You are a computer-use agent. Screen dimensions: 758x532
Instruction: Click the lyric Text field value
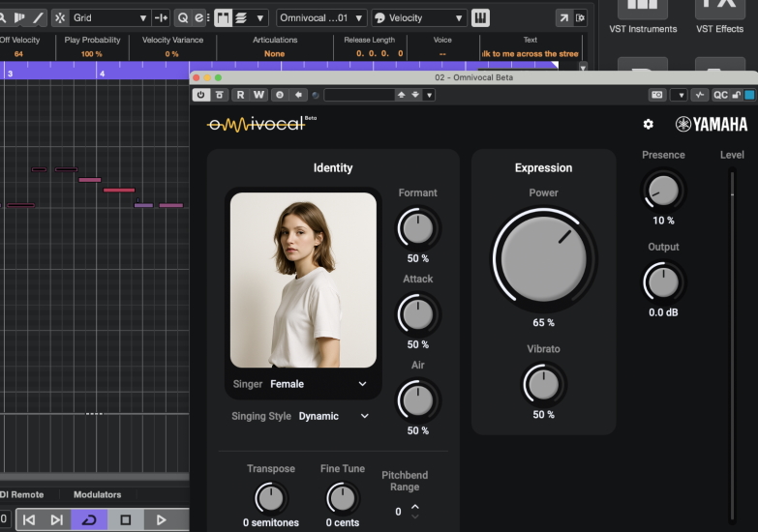tap(531, 53)
